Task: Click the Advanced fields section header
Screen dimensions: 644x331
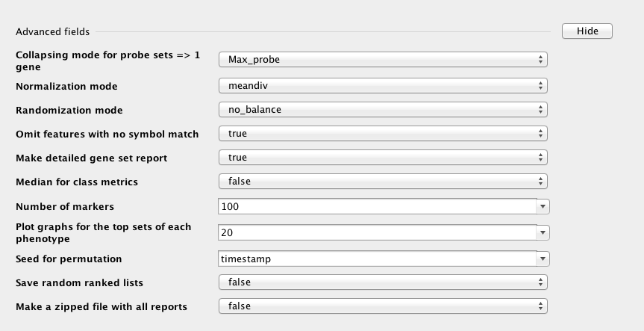Action: (x=52, y=32)
